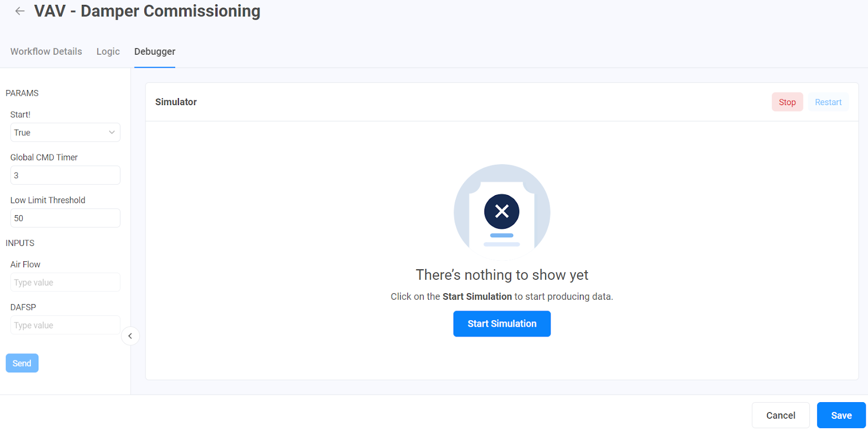Select the Debugger tab
The image size is (868, 433).
(155, 51)
